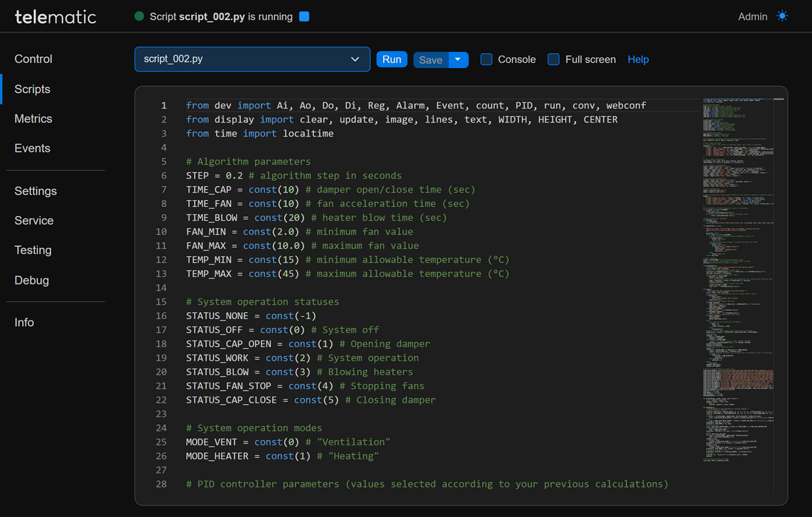Open the Metrics section
The width and height of the screenshot is (812, 517).
coord(33,118)
